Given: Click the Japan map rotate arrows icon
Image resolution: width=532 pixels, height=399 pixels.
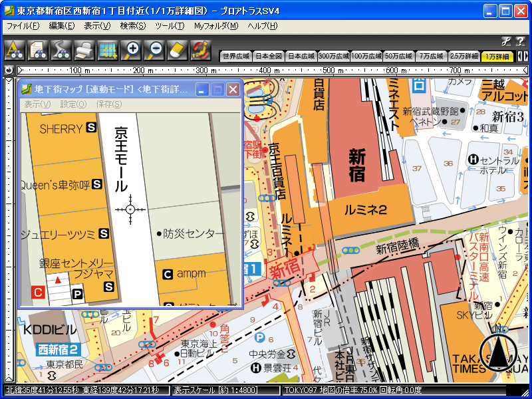Looking at the screenshot, I should coord(201,51).
